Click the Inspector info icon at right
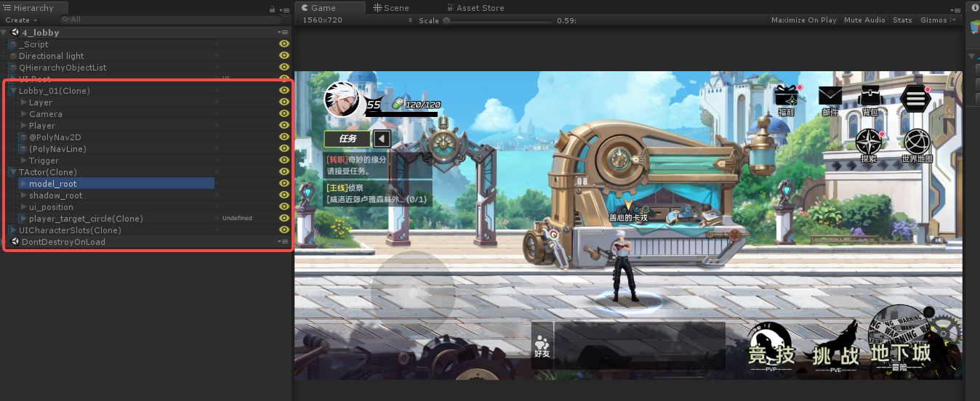Viewport: 980px width, 401px height. 975,8
